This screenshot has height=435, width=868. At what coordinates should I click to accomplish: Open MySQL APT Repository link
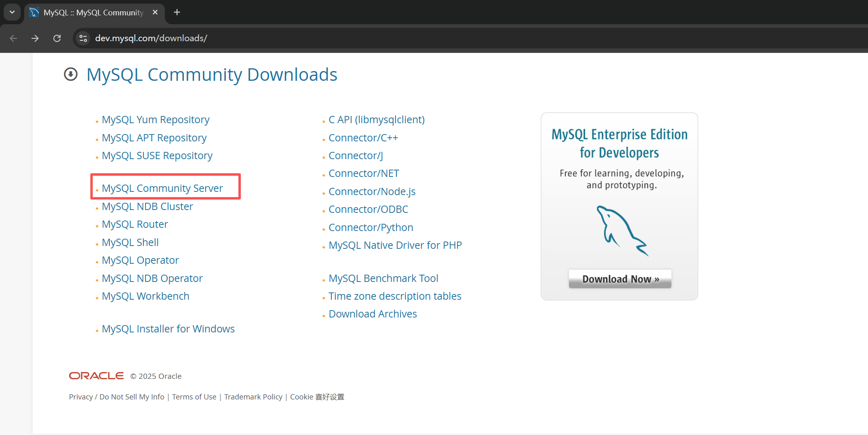(154, 138)
